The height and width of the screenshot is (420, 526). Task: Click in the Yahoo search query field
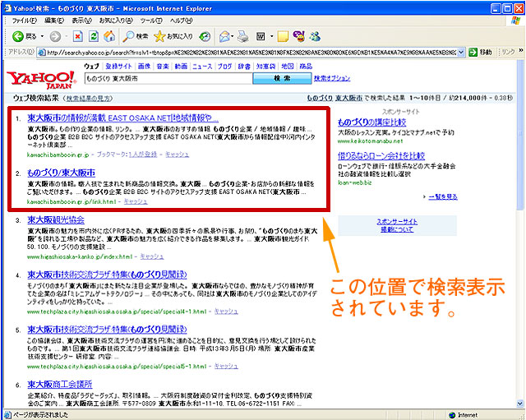coord(168,79)
